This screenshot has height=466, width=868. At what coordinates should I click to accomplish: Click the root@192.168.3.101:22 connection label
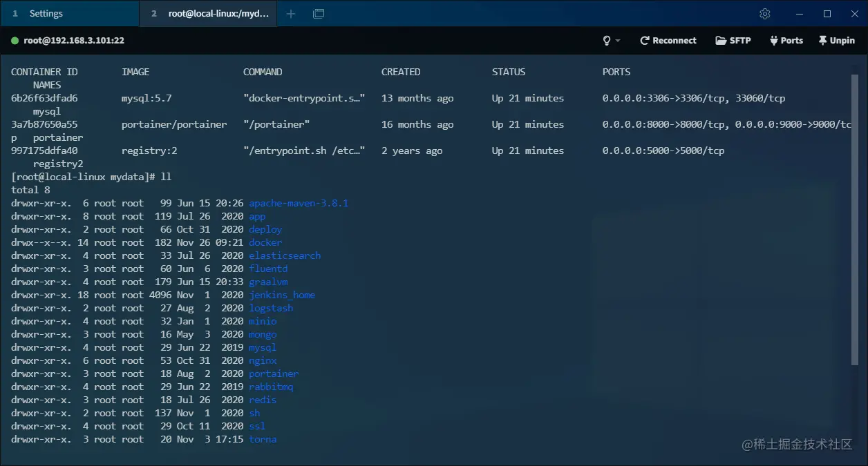[74, 41]
